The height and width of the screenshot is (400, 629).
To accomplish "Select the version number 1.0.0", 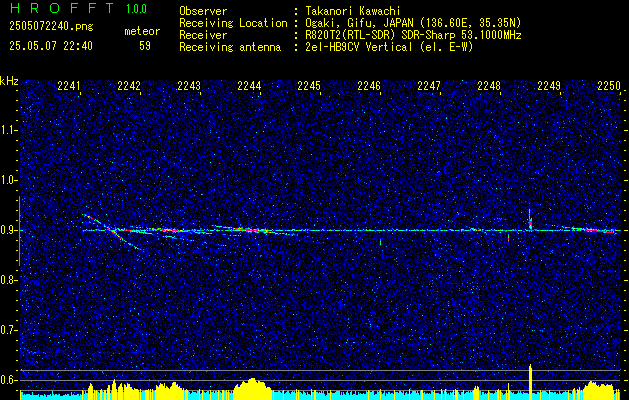I will tap(136, 8).
